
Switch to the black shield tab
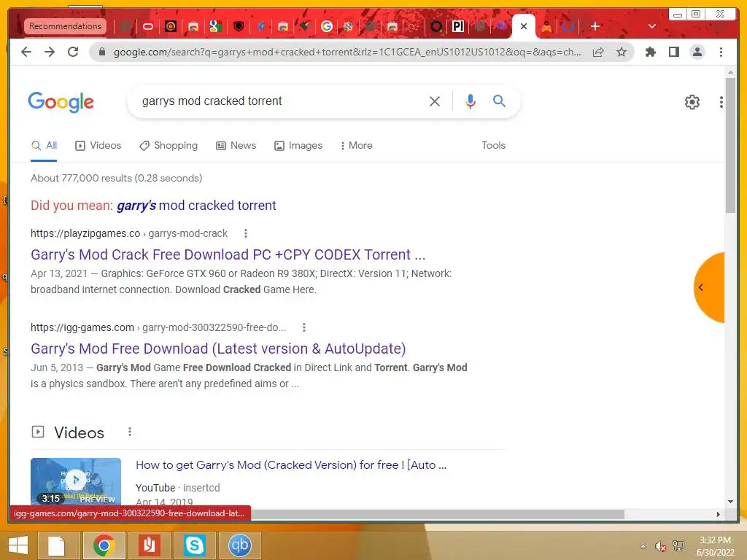(x=239, y=26)
